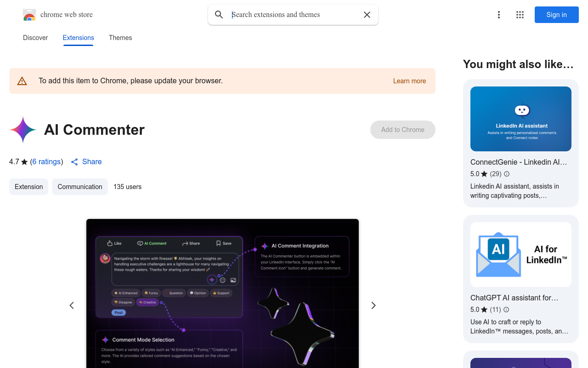
Task: Select the Extensions tab
Action: point(79,38)
